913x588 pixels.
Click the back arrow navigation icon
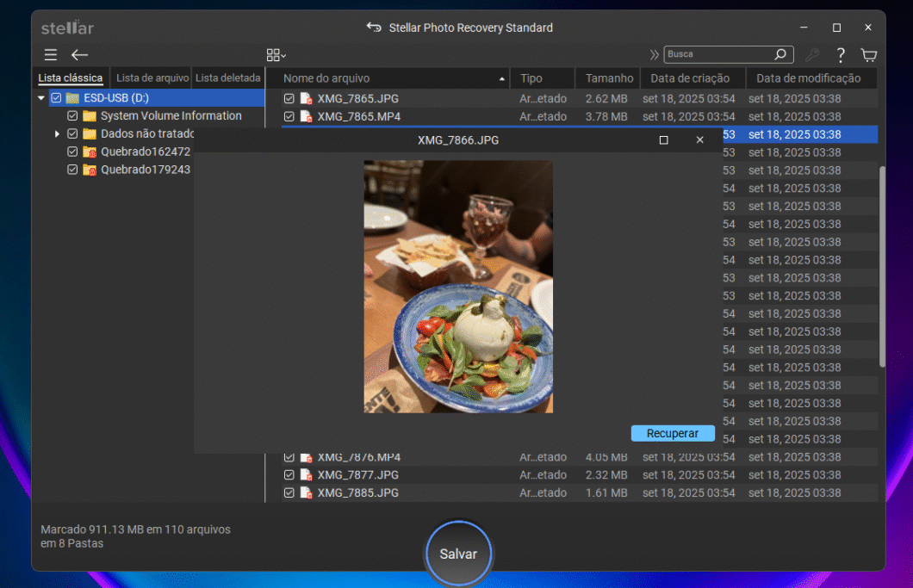(x=79, y=54)
